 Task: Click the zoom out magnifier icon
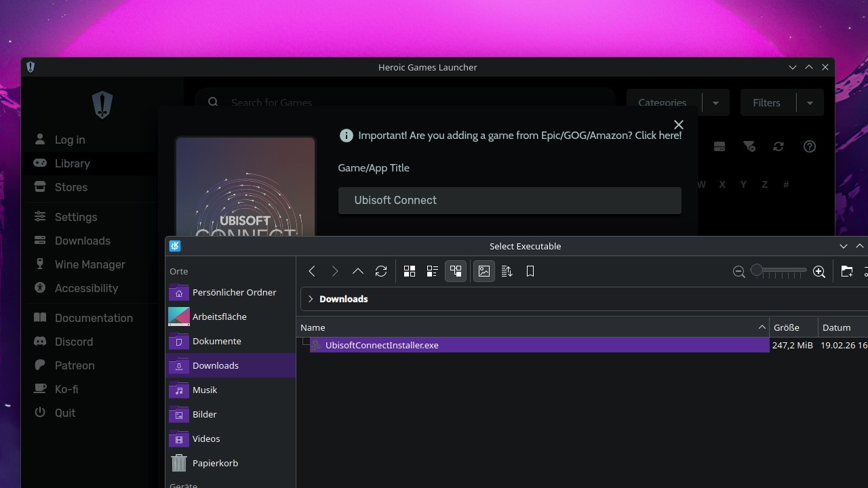click(x=739, y=271)
